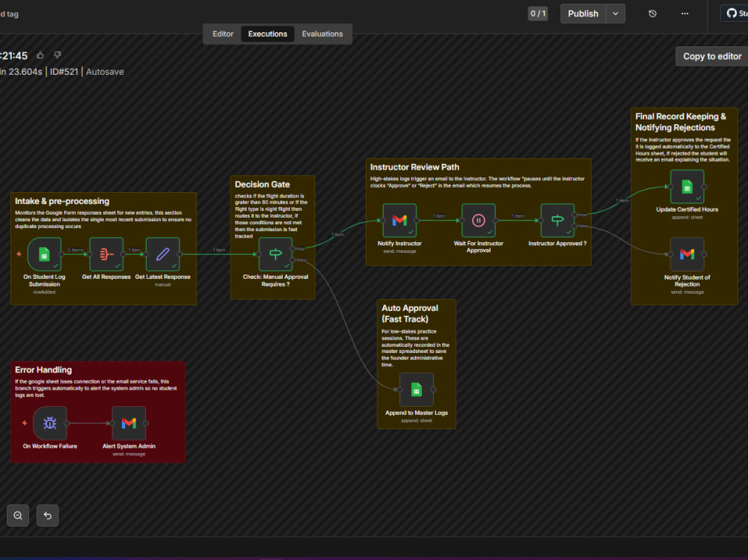Click the GitHub star button
This screenshot has height=560, width=748.
coord(735,13)
